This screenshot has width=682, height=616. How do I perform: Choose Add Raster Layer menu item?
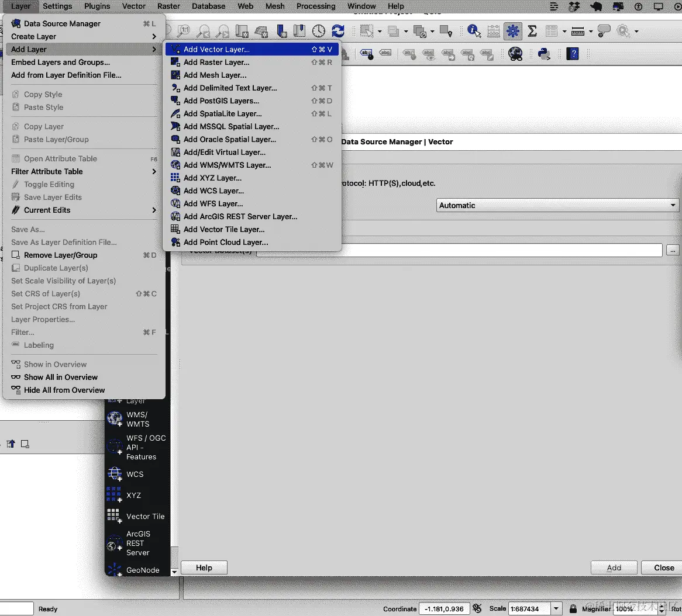tap(252, 62)
